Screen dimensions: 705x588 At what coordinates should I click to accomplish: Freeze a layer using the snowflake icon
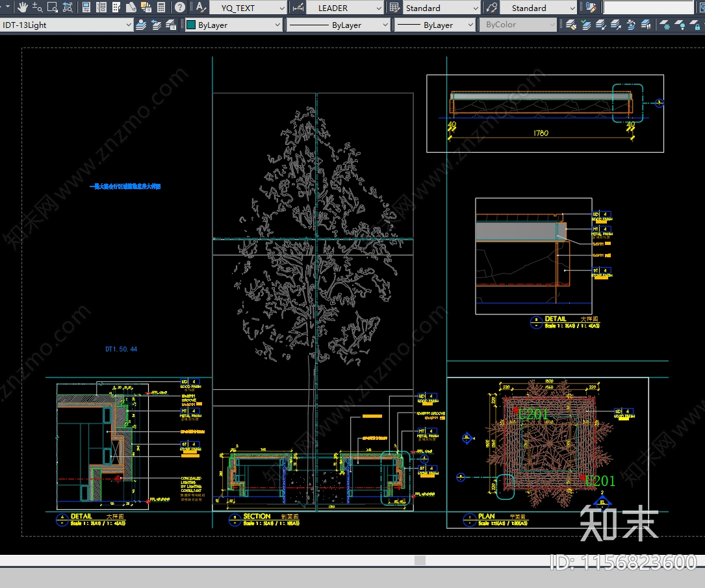[665, 25]
